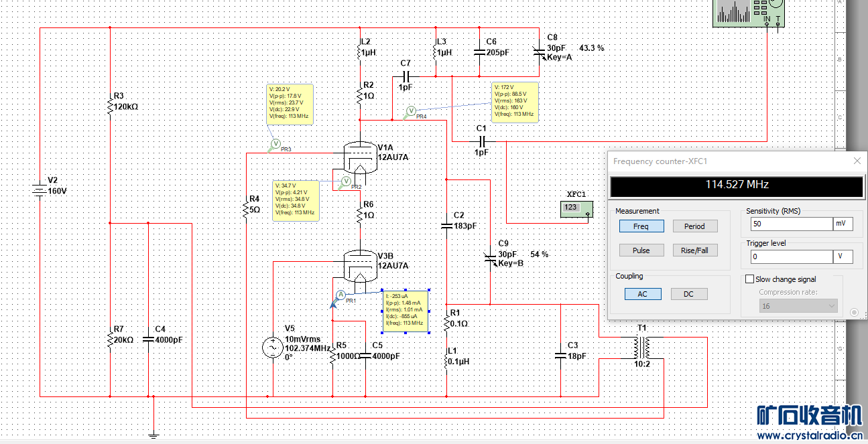This screenshot has height=444, width=868.
Task: Switch measurement to Freq
Action: tap(641, 226)
